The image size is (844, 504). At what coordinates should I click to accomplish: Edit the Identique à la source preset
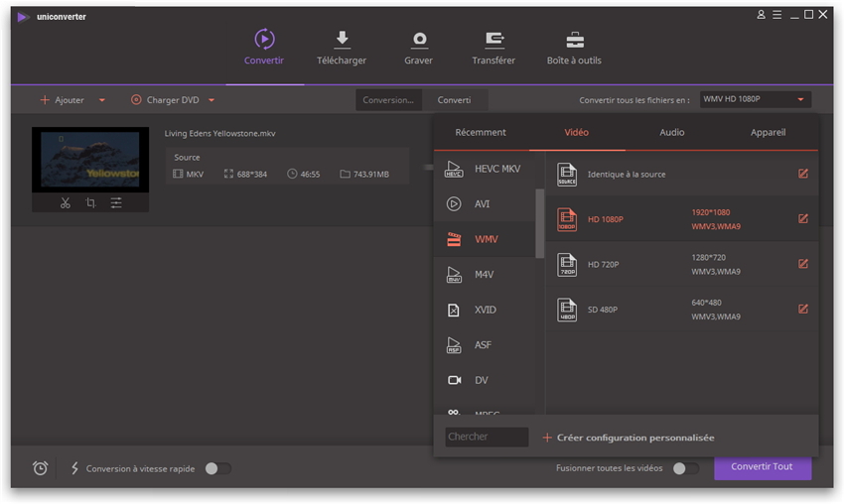point(803,174)
